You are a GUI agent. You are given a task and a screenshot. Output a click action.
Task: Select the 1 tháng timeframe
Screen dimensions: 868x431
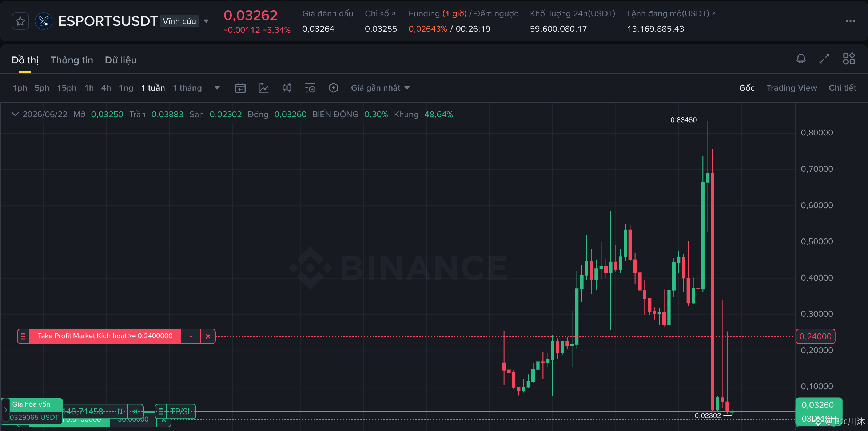pos(187,88)
